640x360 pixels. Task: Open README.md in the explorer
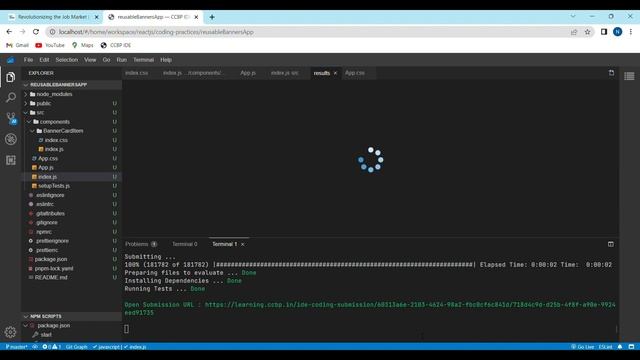coord(51,278)
